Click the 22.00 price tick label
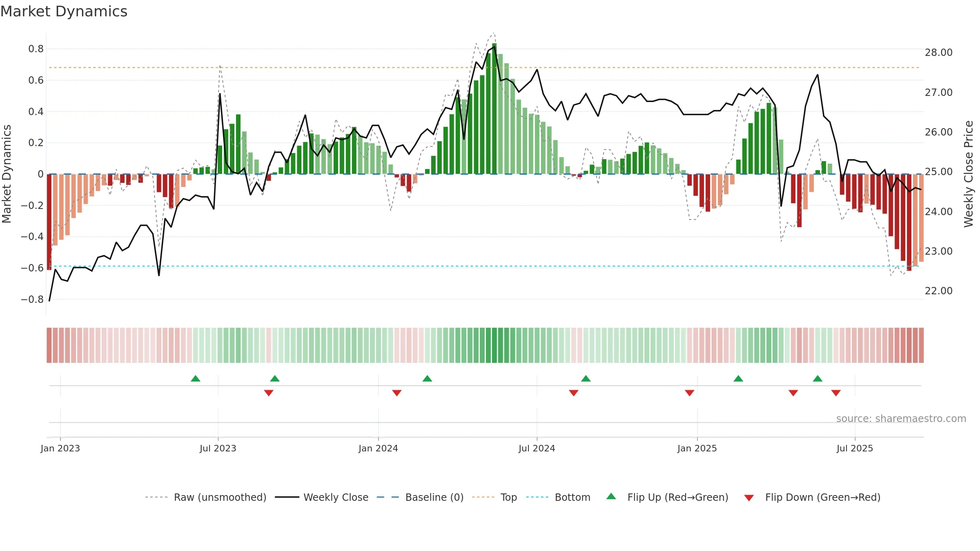Screen dimensions: 980x551 click(939, 291)
